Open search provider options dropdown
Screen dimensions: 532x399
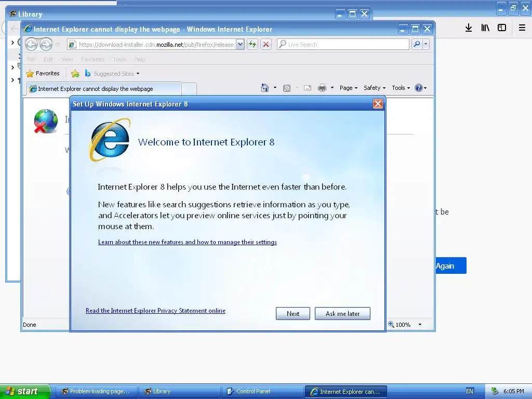(426, 44)
